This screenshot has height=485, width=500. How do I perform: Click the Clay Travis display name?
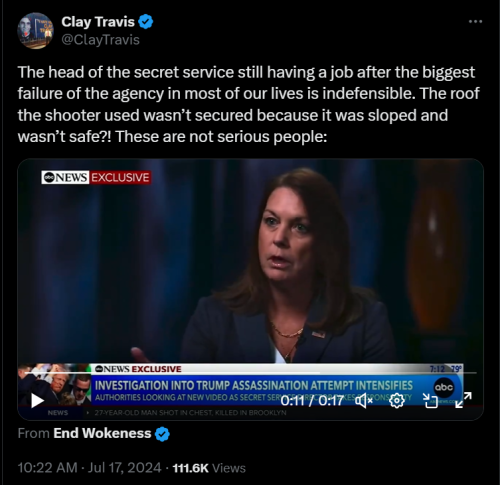(x=98, y=22)
